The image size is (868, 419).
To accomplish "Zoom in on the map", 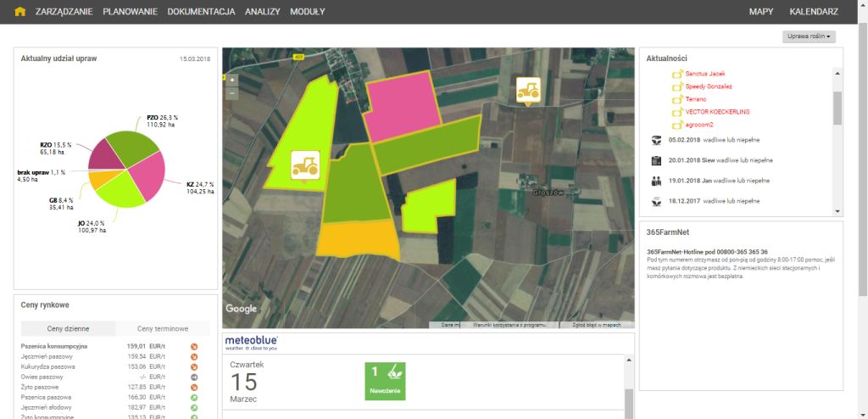I will point(232,80).
